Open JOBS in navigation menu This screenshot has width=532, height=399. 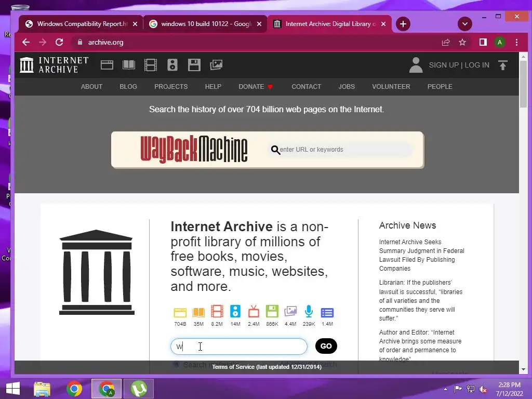347,87
